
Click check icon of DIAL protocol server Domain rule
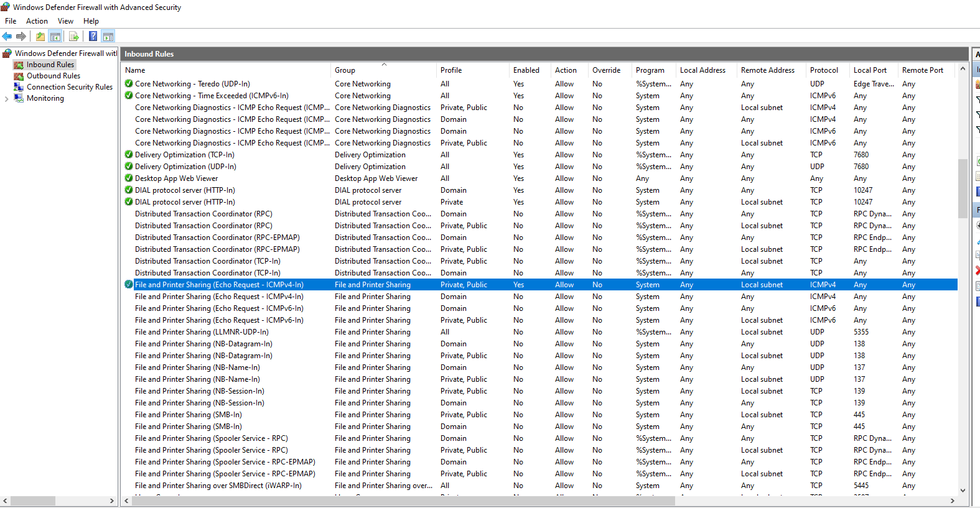(129, 190)
